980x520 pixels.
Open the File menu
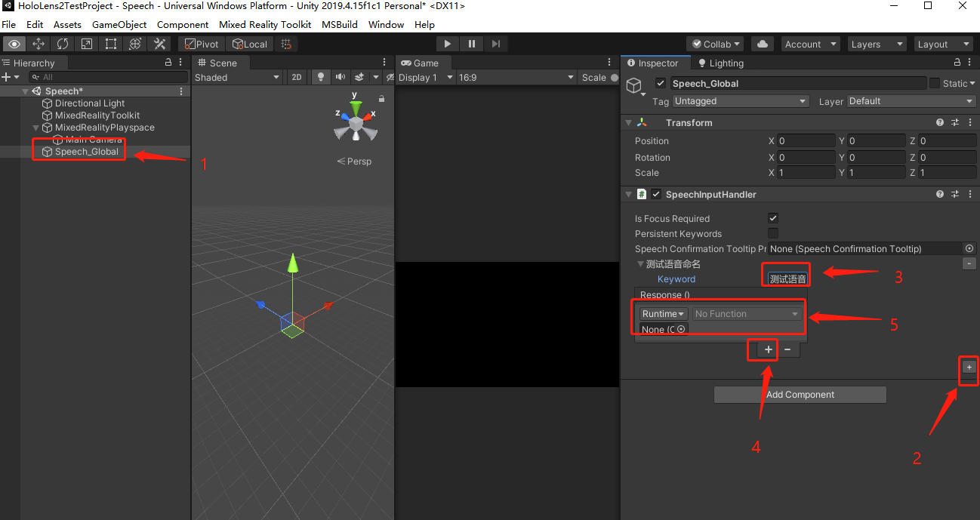click(x=9, y=24)
